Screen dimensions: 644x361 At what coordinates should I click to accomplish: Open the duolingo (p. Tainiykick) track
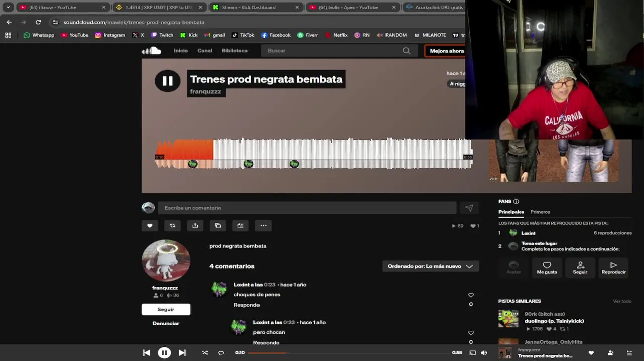[x=554, y=321]
